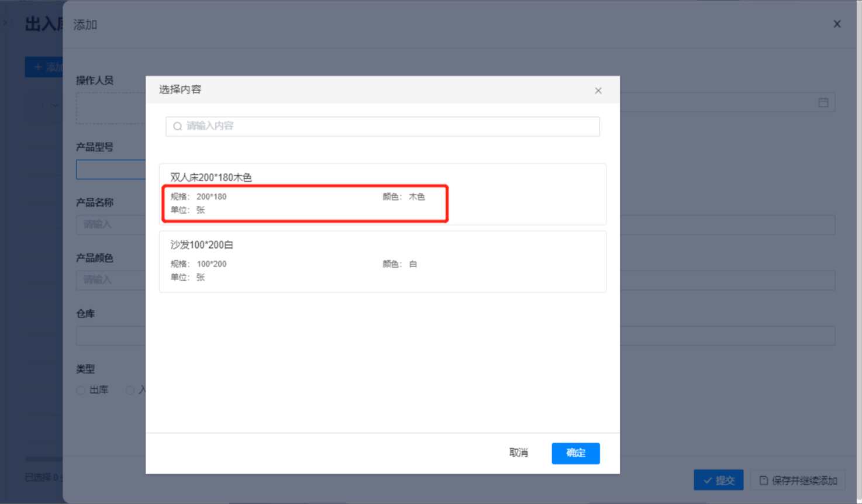Click the 产品颜色 input field
Screen dimensions: 862x504
111,280
